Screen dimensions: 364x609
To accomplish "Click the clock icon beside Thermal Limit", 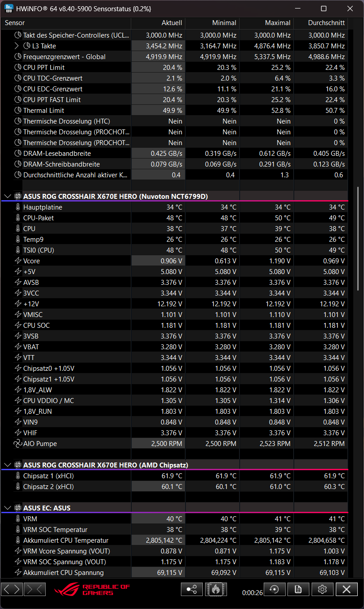I will [18, 111].
